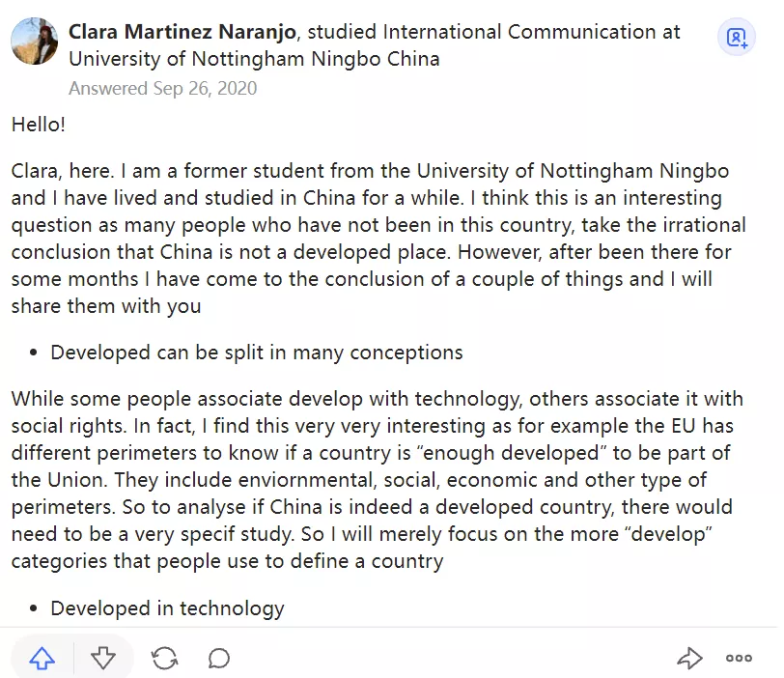Open the three-dot more options menu
Image resolution: width=784 pixels, height=678 pixels.
pyautogui.click(x=739, y=659)
